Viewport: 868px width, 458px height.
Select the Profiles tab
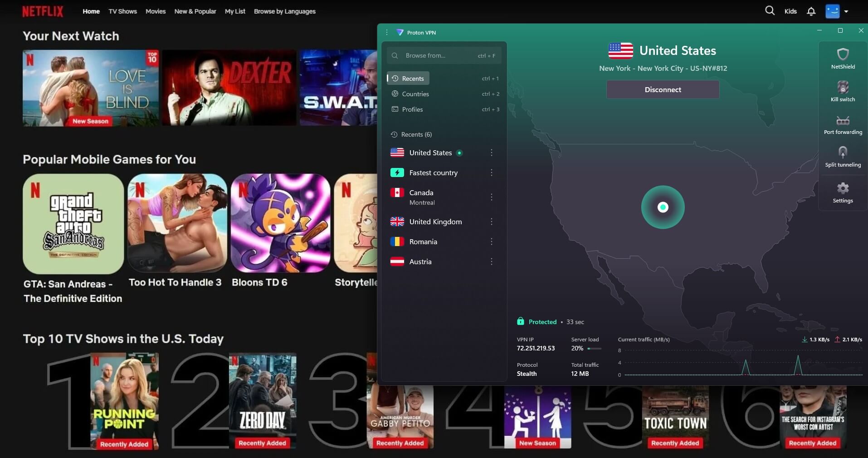tap(407, 109)
